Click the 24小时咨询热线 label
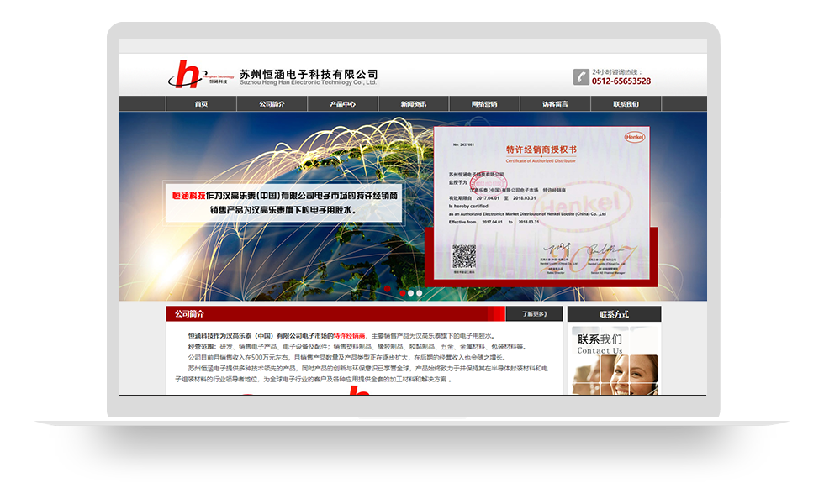This screenshot has height=504, width=824. coord(617,72)
